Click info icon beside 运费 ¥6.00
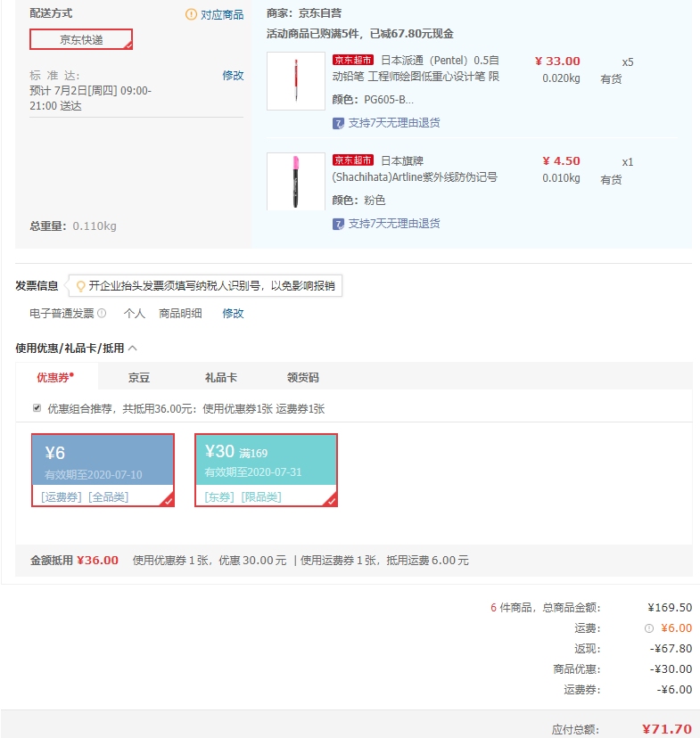The height and width of the screenshot is (738, 700). click(648, 628)
